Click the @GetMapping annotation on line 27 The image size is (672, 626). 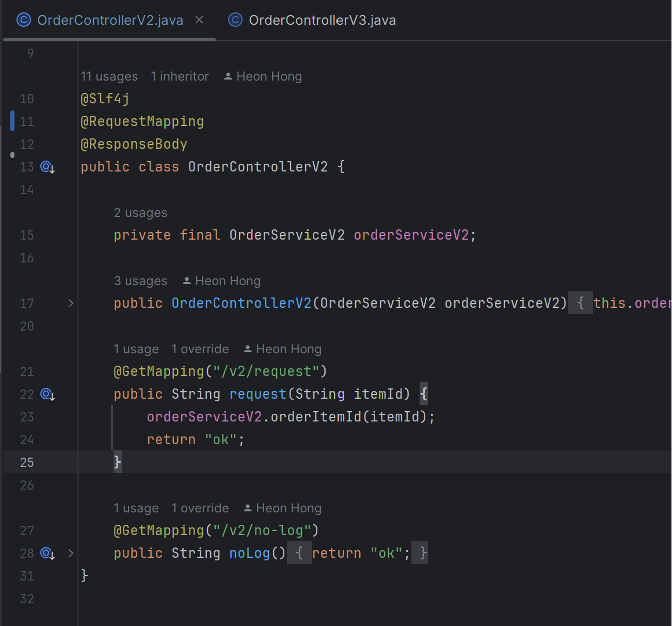159,530
